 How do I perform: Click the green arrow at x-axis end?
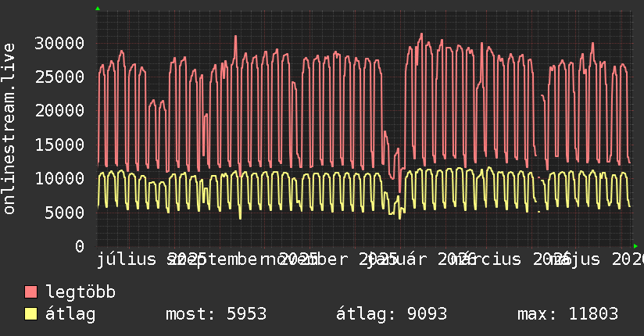tap(635, 246)
